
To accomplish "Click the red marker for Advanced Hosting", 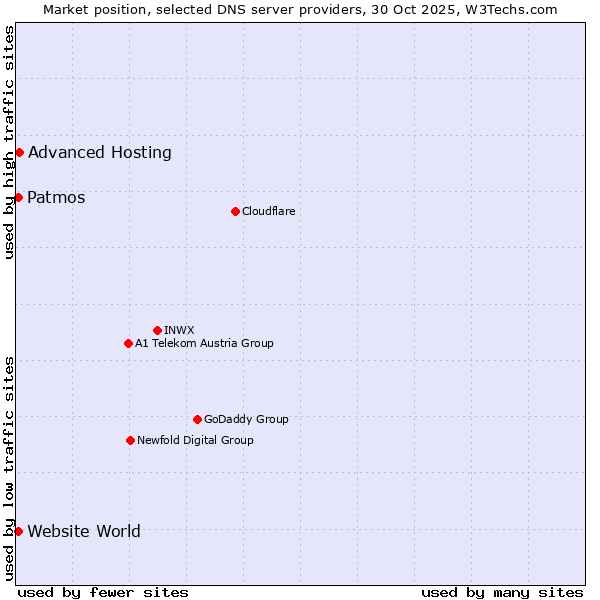I will (19, 152).
